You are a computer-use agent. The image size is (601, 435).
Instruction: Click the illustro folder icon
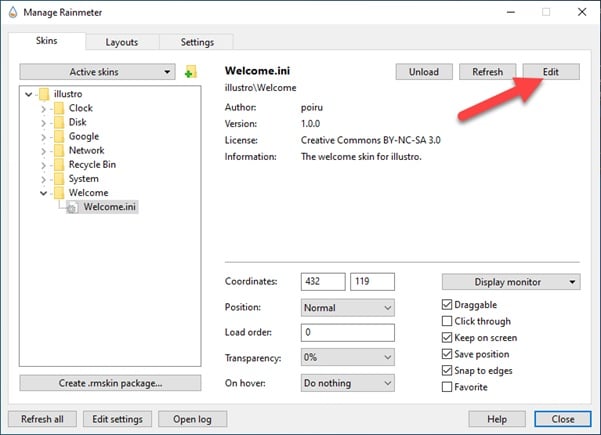pyautogui.click(x=44, y=94)
